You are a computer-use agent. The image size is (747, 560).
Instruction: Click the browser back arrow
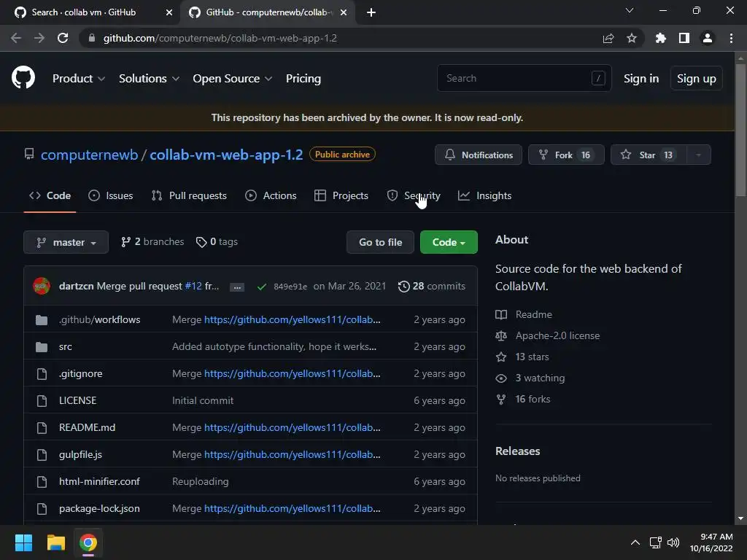point(16,38)
